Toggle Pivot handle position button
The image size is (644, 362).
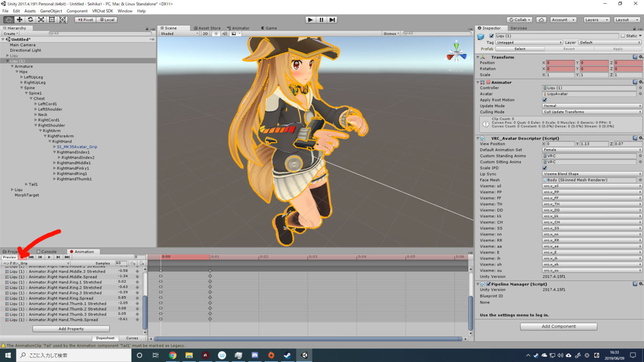click(85, 20)
